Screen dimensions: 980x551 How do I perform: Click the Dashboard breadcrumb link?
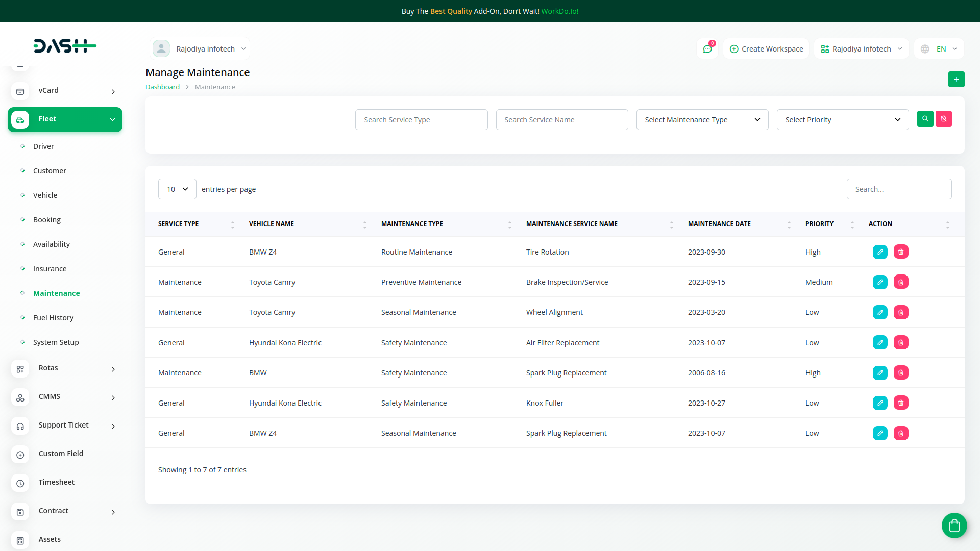162,87
